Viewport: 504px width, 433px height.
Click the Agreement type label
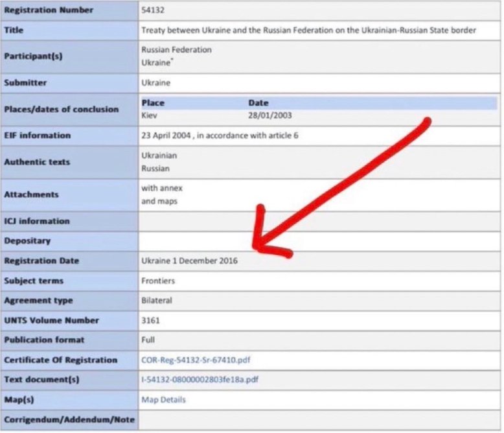39,301
